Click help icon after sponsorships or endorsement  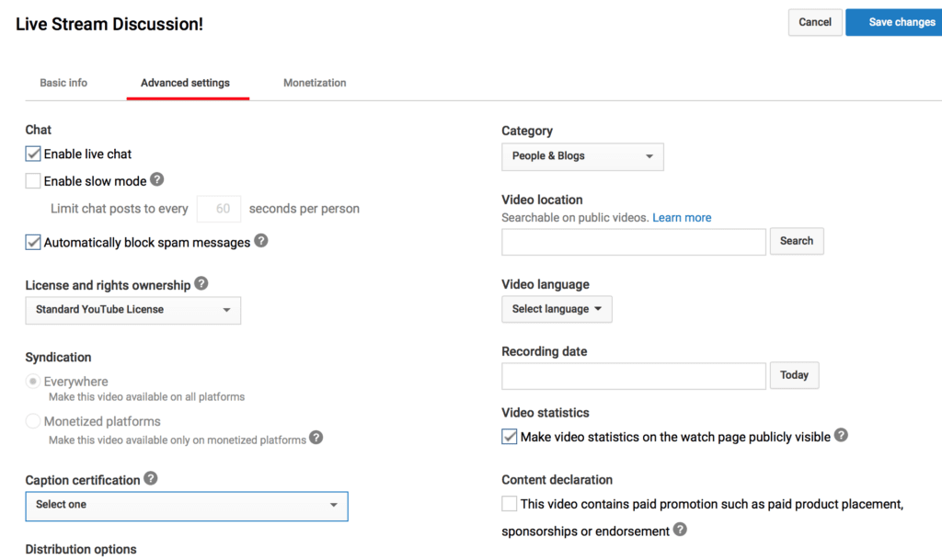pos(680,530)
